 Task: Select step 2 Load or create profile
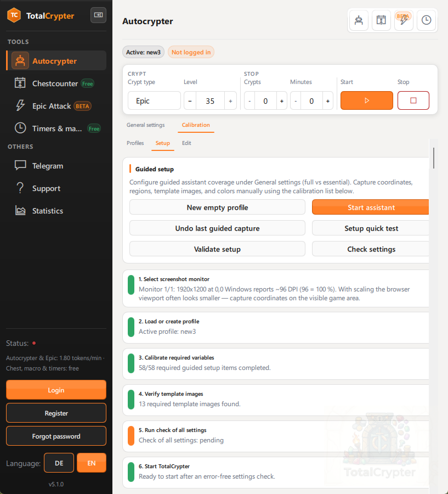pos(276,328)
